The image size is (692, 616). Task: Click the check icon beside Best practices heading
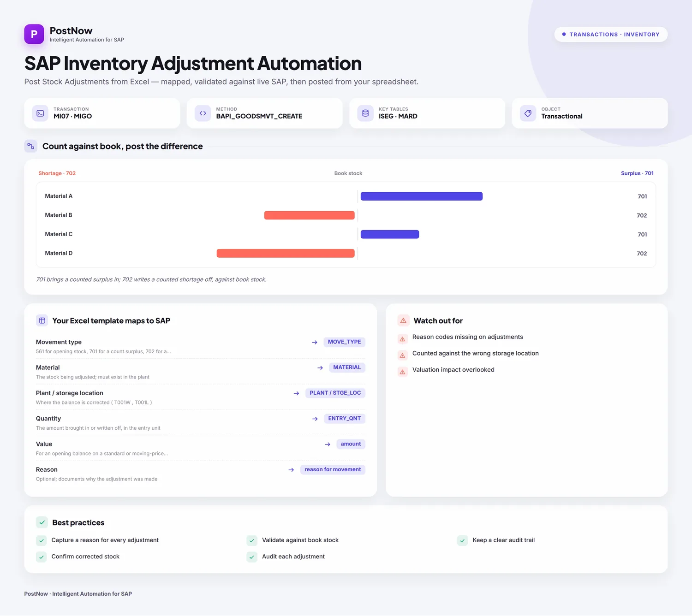42,522
